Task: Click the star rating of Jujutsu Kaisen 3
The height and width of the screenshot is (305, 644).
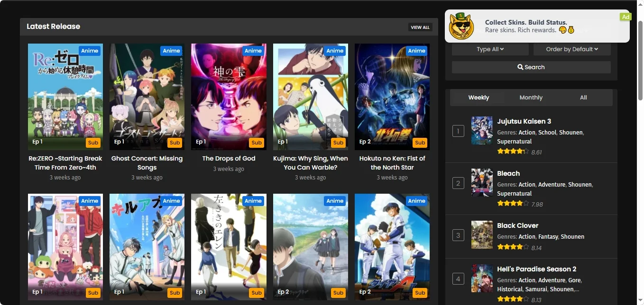Action: point(513,152)
